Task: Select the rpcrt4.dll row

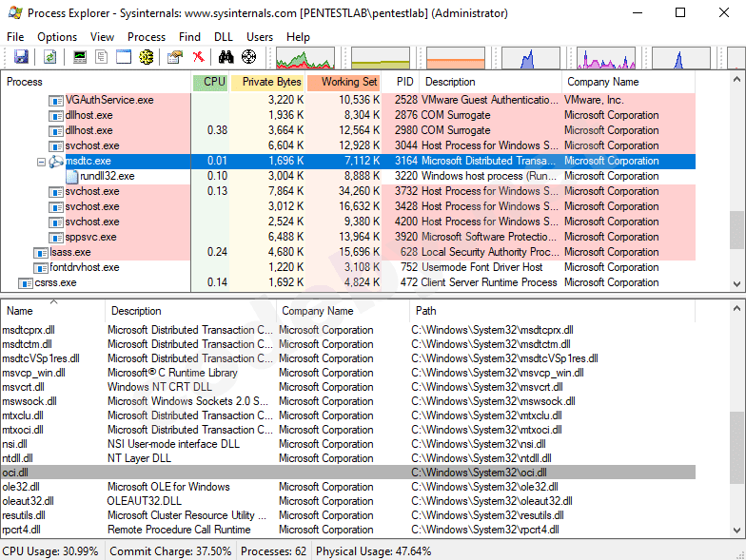Action: [x=348, y=530]
